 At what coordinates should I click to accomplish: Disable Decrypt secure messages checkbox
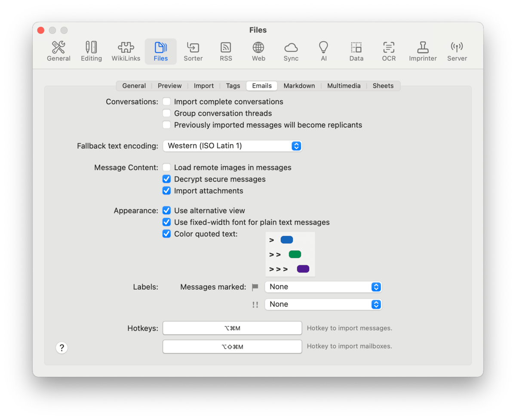pyautogui.click(x=167, y=179)
